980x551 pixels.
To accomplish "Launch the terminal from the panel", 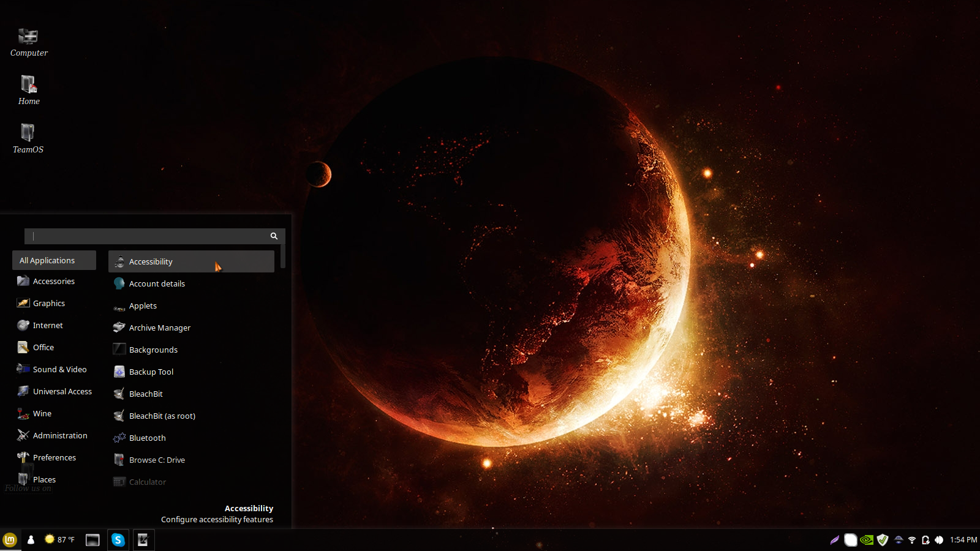I will click(x=92, y=540).
